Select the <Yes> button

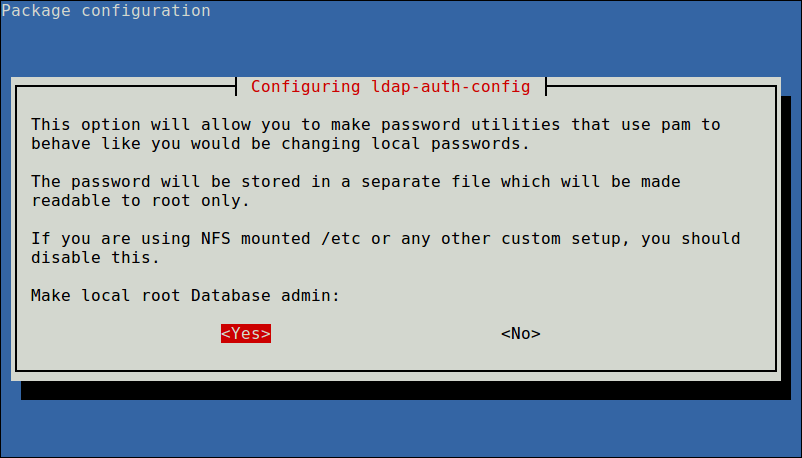click(x=246, y=334)
